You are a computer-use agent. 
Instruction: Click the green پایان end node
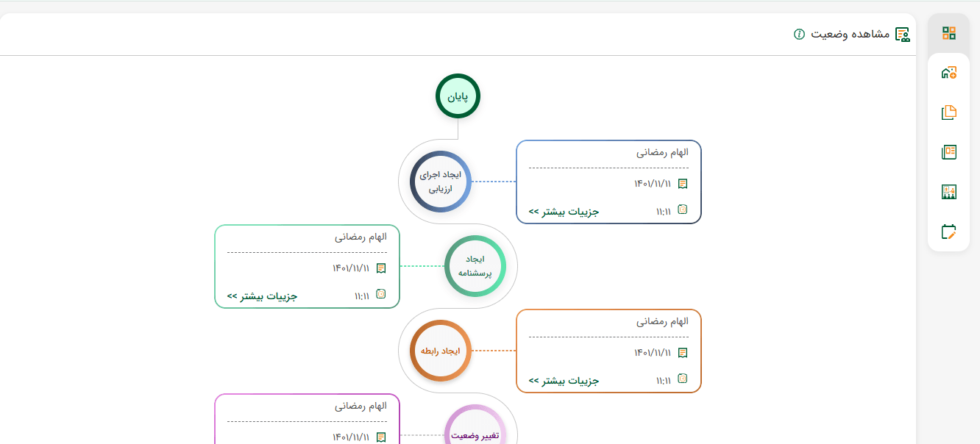pos(458,96)
